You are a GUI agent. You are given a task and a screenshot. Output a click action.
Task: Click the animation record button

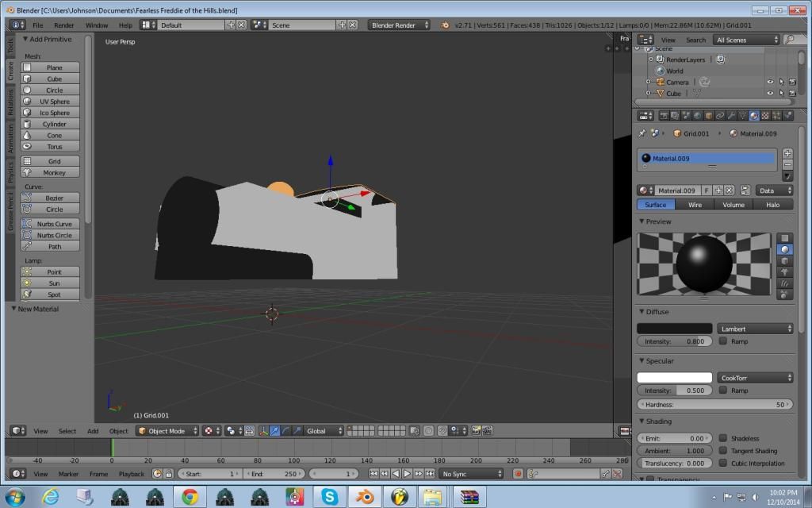[x=517, y=473]
